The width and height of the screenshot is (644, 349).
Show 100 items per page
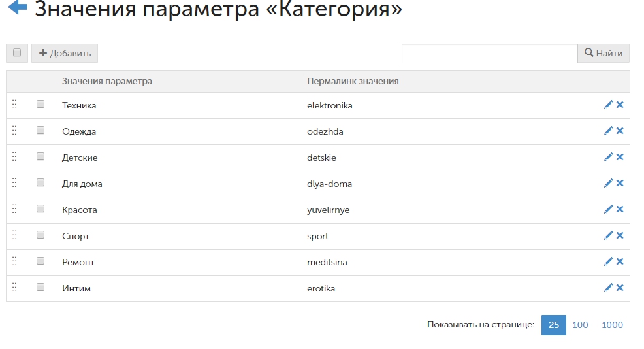580,325
